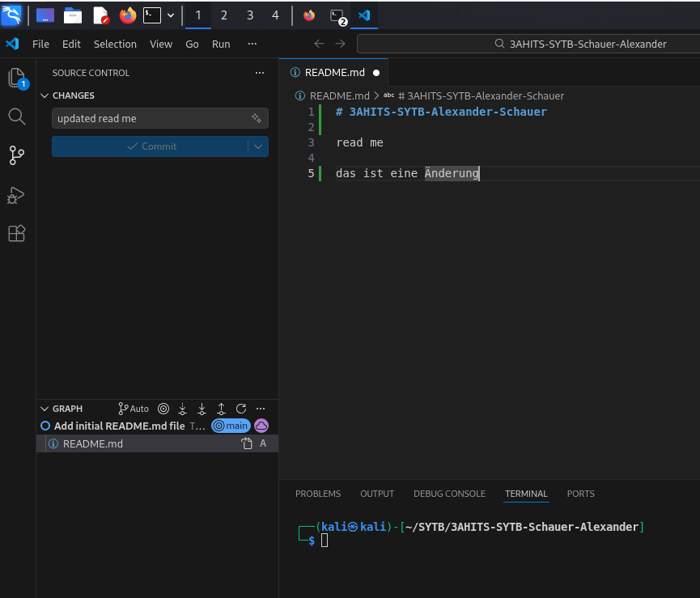
Task: Click the Go to Current History Item icon
Action: tap(163, 409)
